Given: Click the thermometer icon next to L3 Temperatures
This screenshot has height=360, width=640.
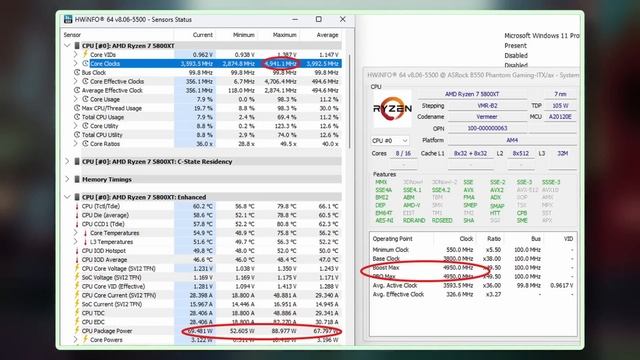Looking at the screenshot, I should [85, 242].
